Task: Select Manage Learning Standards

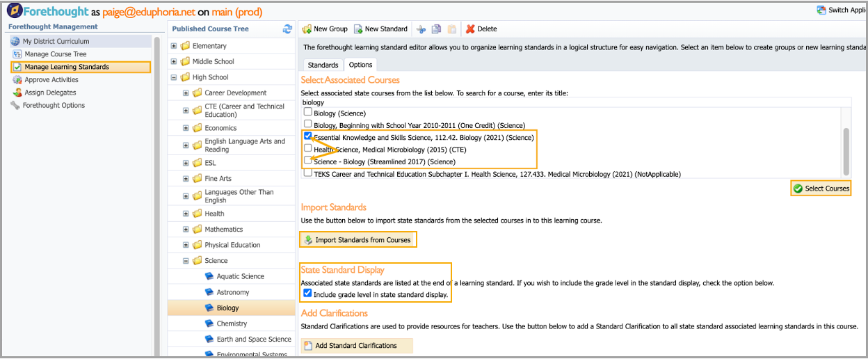Action: (80, 67)
